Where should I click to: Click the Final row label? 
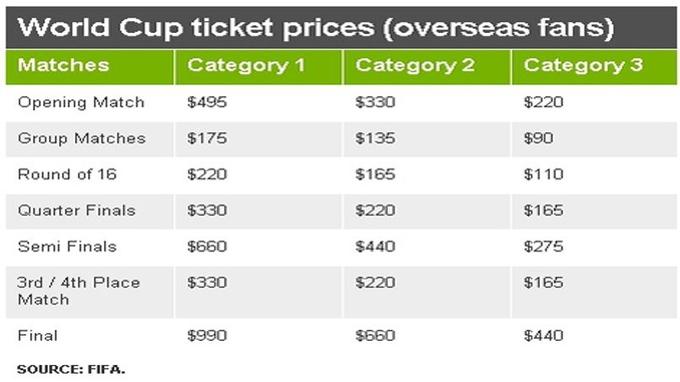pyautogui.click(x=37, y=336)
